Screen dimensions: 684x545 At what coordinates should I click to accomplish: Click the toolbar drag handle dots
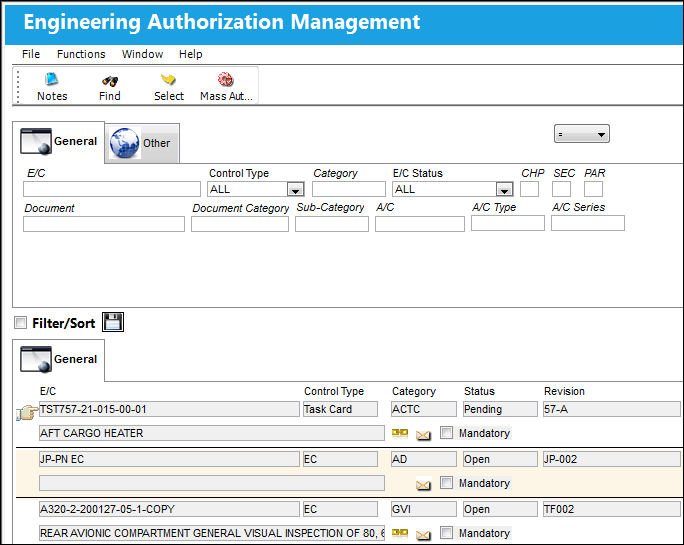point(18,87)
